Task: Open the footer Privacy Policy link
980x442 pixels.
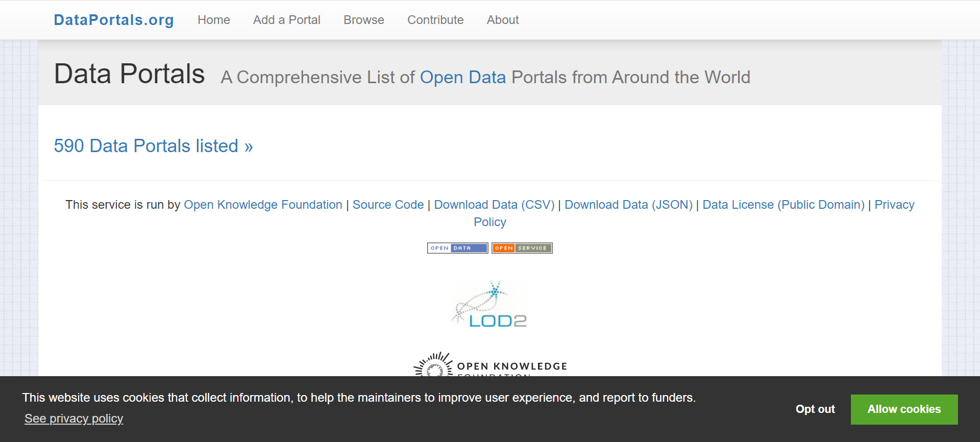Action: 894,205
